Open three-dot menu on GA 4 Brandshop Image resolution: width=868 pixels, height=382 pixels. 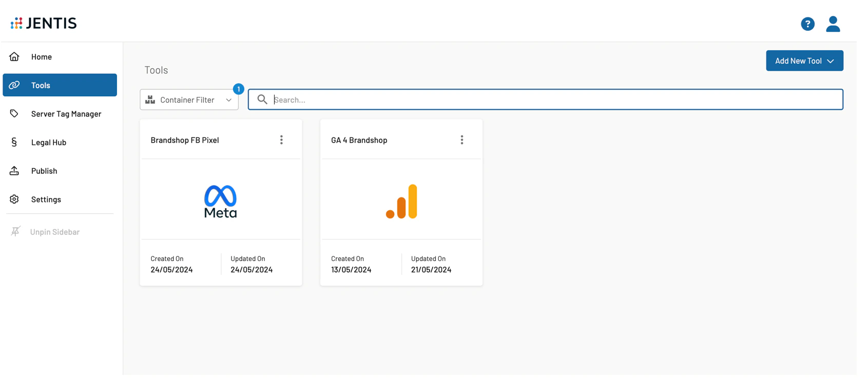(462, 140)
